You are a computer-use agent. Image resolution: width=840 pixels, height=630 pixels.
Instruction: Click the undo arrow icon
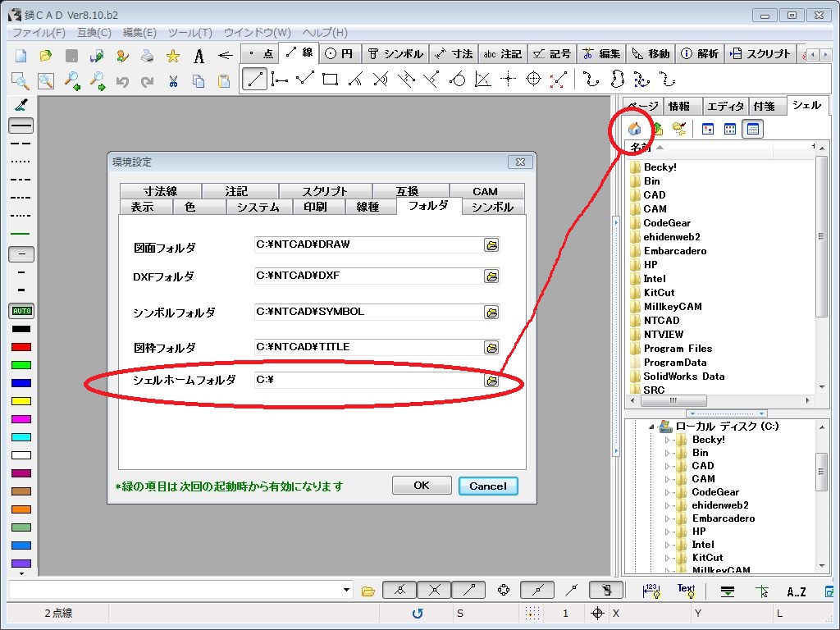[122, 81]
